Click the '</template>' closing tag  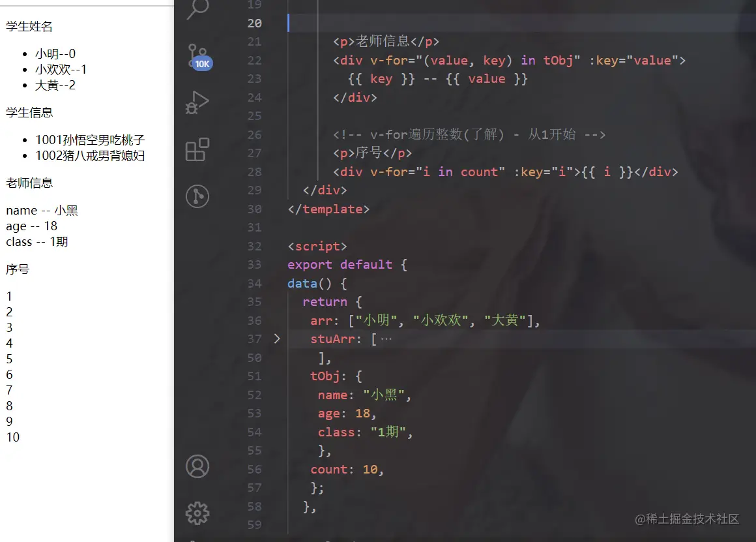[328, 209]
